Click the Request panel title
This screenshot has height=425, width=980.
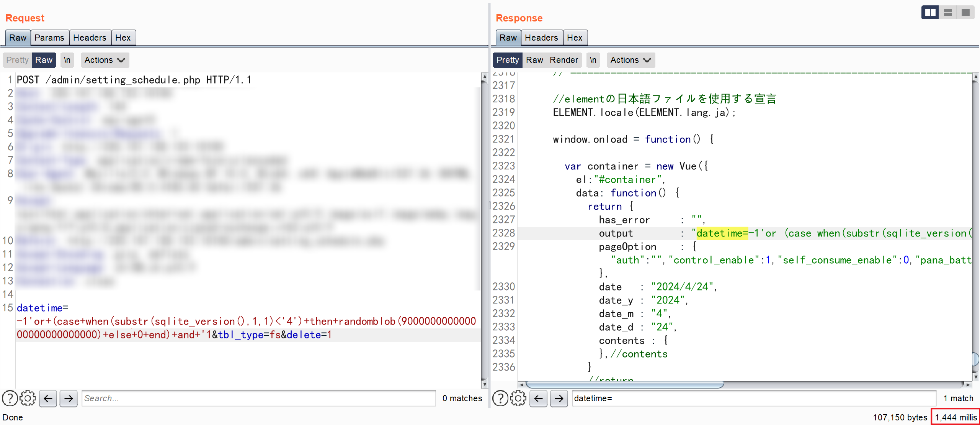point(25,18)
